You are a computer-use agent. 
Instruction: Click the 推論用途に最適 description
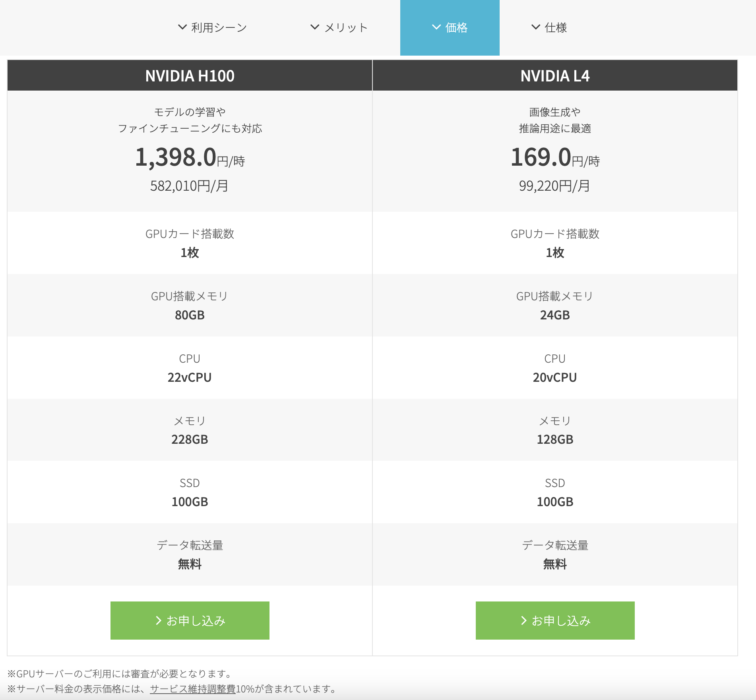[x=555, y=128]
